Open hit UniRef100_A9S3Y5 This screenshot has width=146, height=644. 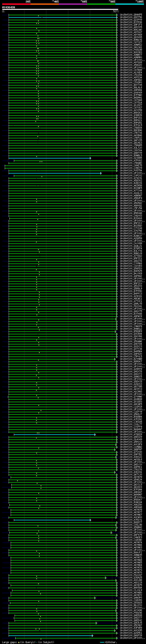(131, 27)
